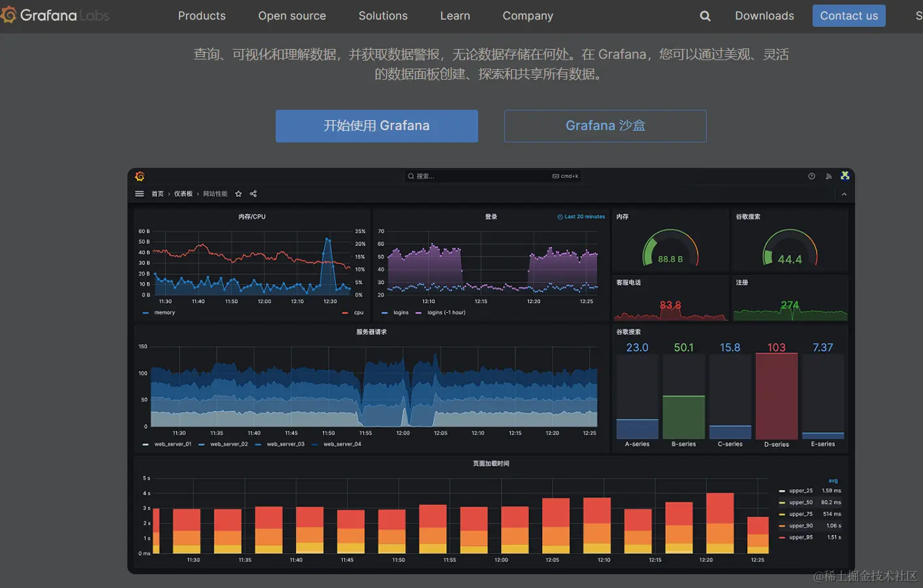Click the 登录 panel title

pyautogui.click(x=491, y=217)
